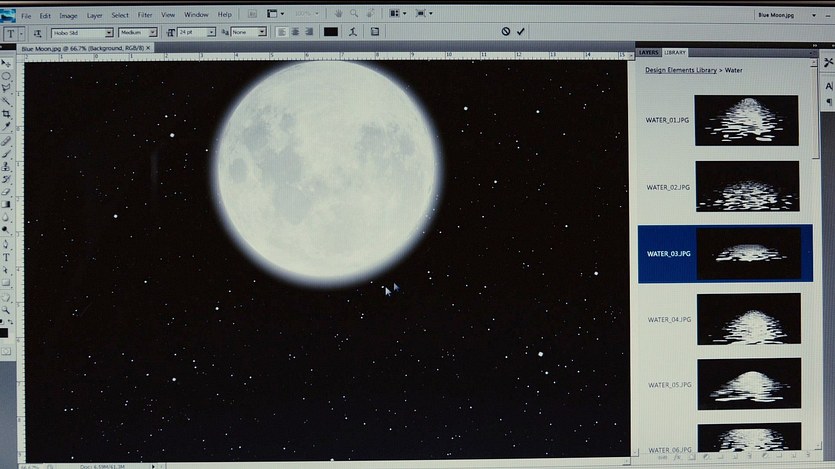Cancel current edits with the circle-slash icon
The image size is (835, 469).
[x=506, y=32]
